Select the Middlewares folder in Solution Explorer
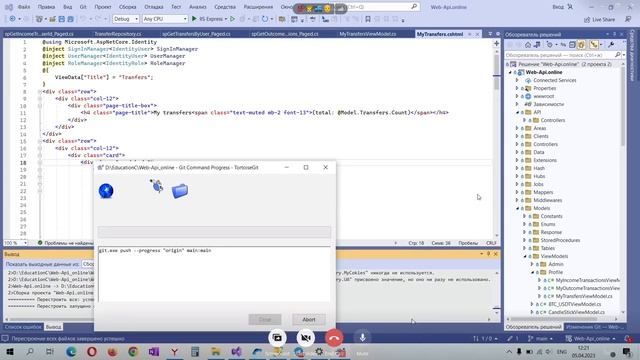The image size is (640, 360). coord(547,200)
